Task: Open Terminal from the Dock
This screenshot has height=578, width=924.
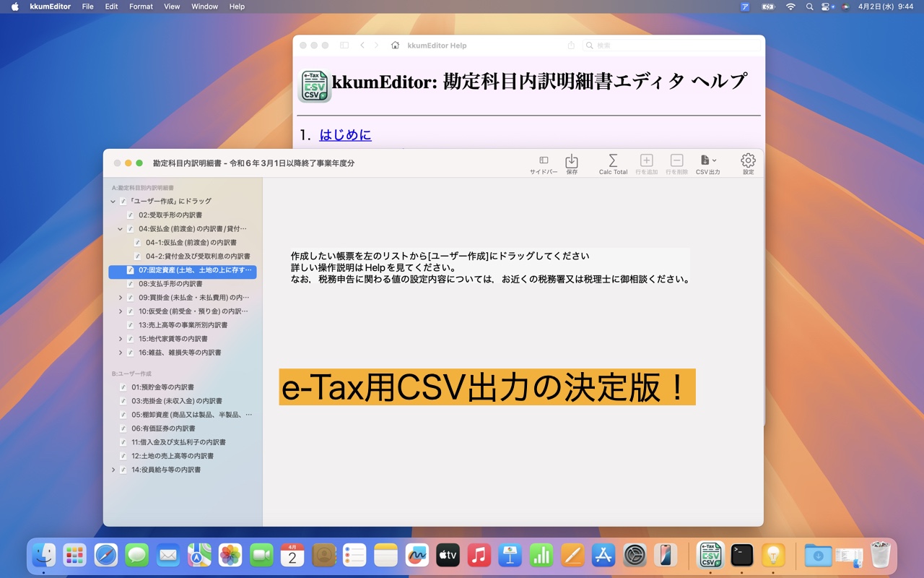Action: coord(742,555)
